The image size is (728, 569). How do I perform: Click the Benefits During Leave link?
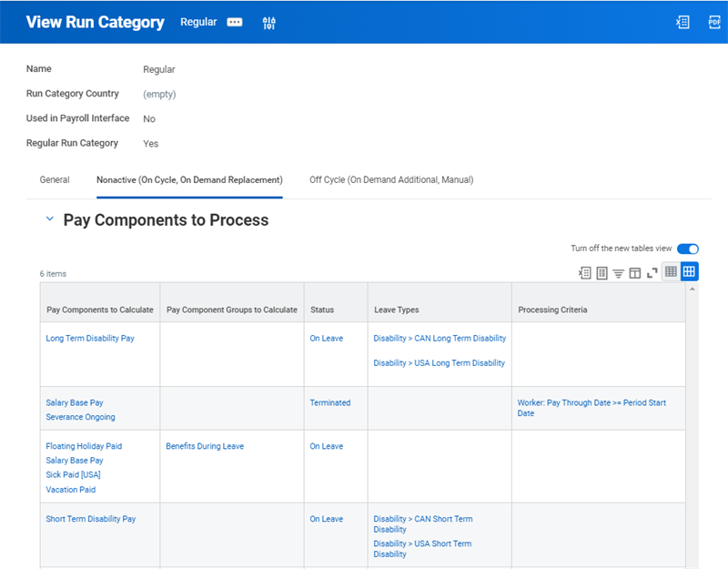coord(205,446)
